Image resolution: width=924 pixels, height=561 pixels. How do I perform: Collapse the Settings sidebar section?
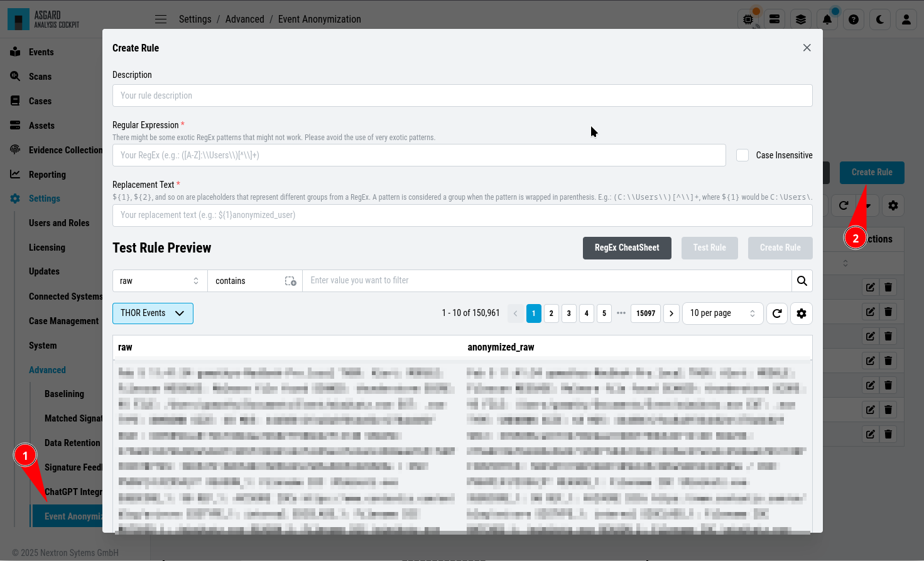click(45, 199)
